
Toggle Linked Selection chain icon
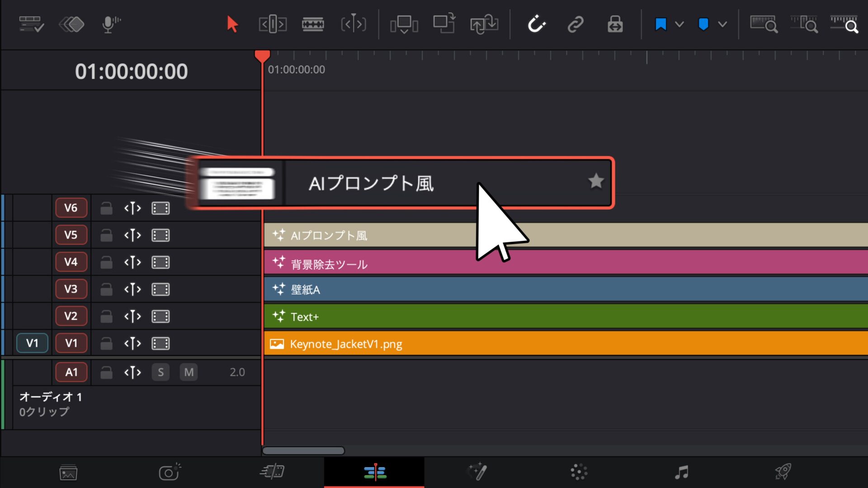coord(576,24)
